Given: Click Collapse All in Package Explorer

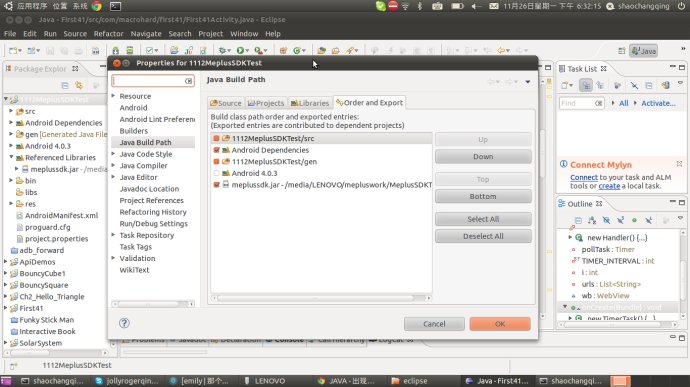Looking at the screenshot, I should click(65, 85).
